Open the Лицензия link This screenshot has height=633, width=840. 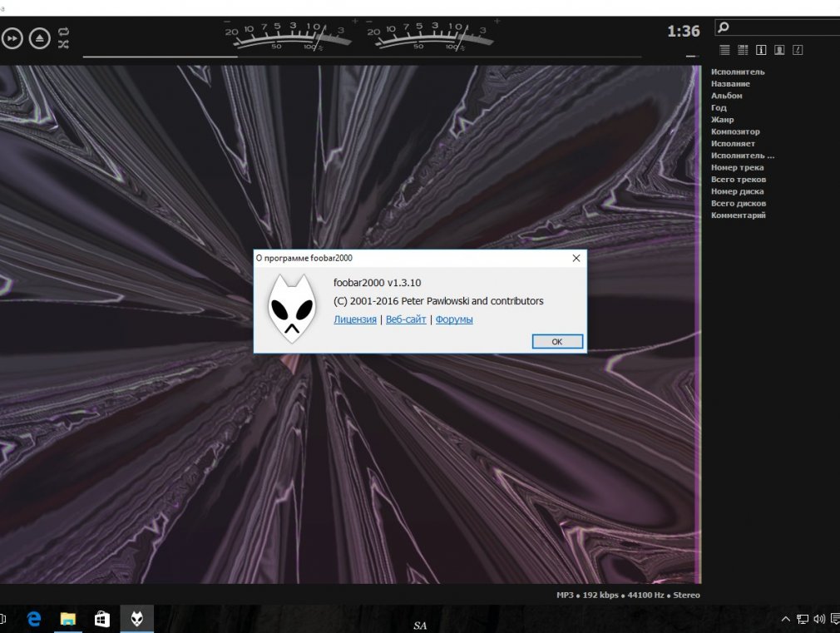354,319
